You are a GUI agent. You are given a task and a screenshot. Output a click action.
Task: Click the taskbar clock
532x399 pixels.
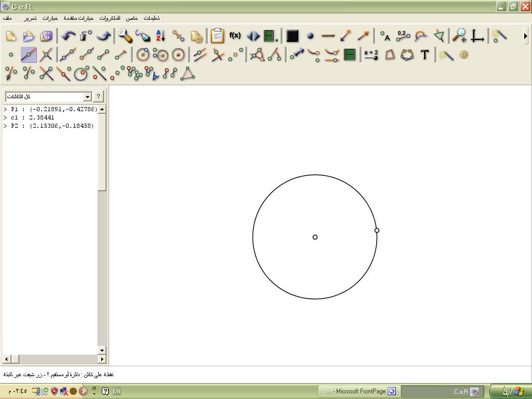point(17,391)
